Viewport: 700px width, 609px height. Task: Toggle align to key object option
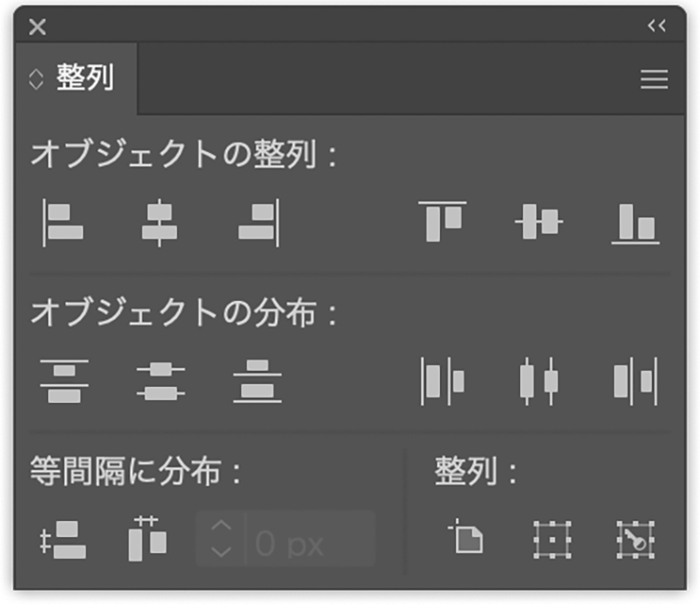[x=635, y=539]
